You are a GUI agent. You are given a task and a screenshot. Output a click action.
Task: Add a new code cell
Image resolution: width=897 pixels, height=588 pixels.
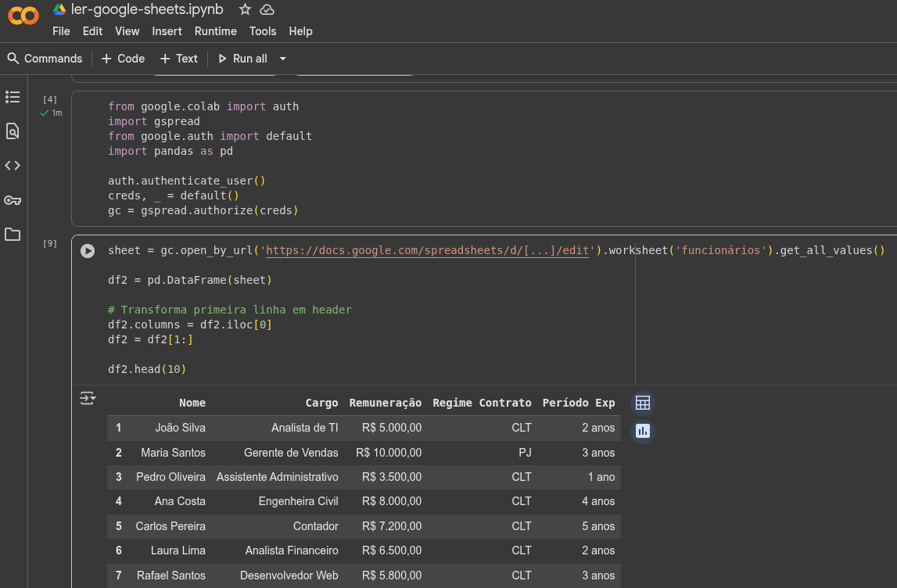point(122,59)
